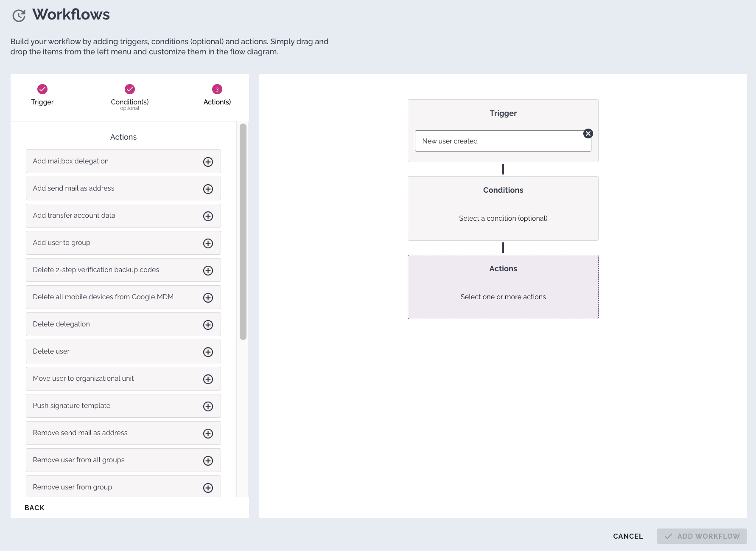Click plus icon next to Add user to group
This screenshot has height=551, width=756.
(x=208, y=243)
